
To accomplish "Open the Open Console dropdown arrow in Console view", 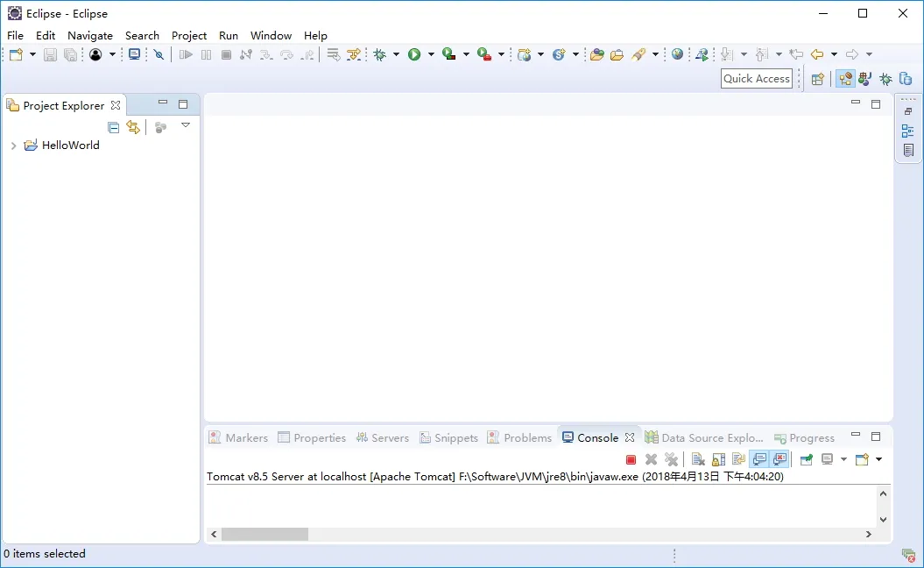I will (878, 459).
